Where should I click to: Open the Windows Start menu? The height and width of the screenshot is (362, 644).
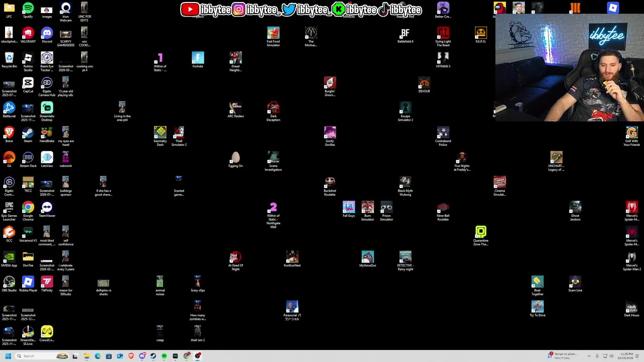[x=8, y=356]
